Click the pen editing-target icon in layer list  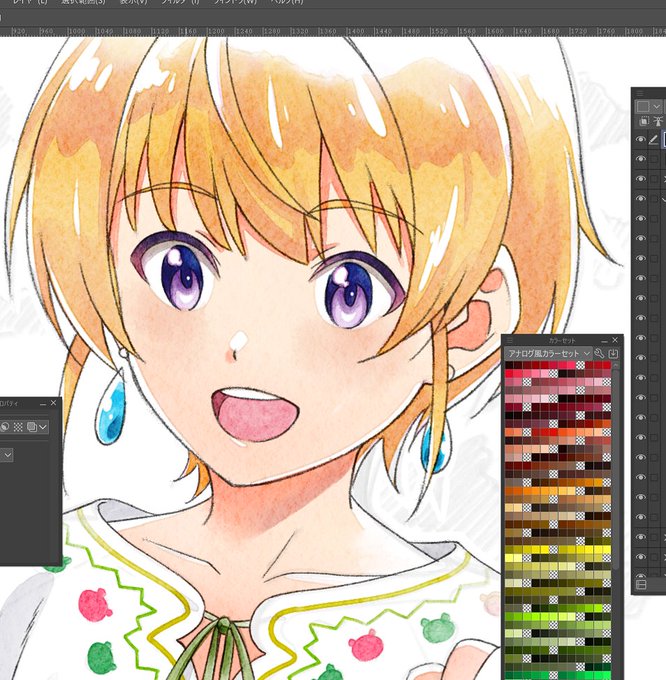coord(653,140)
